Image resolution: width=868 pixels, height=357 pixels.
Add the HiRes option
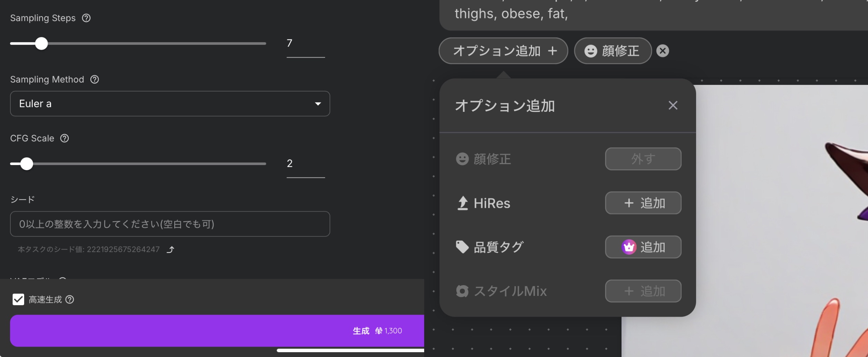643,203
